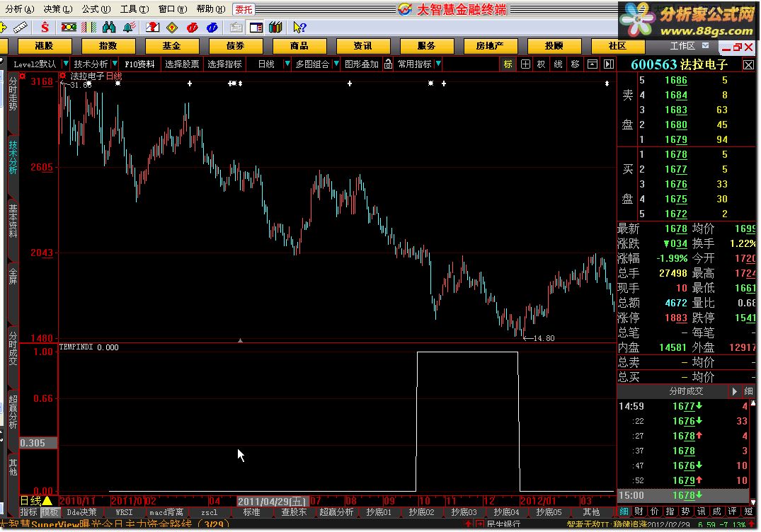Viewport: 761px width, 532px height.
Task: Click the crosshair grid 田 icon
Action: (x=525, y=64)
